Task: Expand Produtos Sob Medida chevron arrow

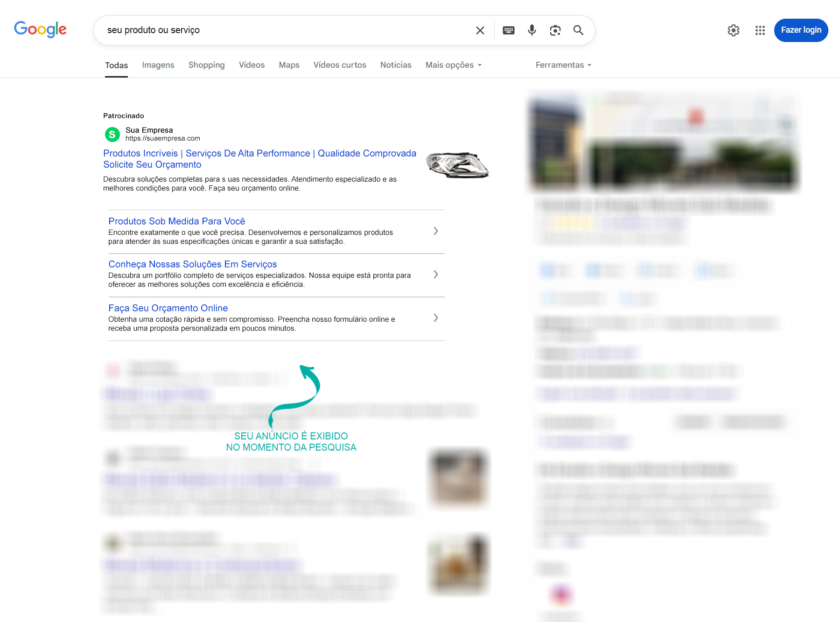Action: [x=435, y=231]
